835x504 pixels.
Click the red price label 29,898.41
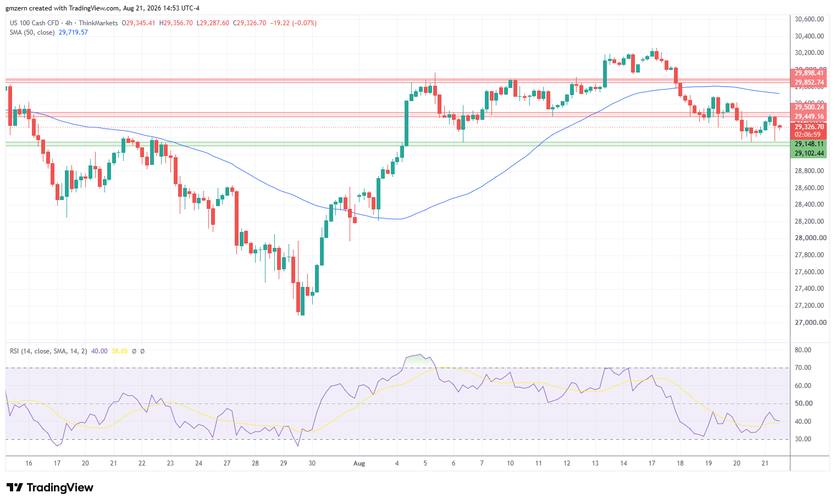click(809, 73)
